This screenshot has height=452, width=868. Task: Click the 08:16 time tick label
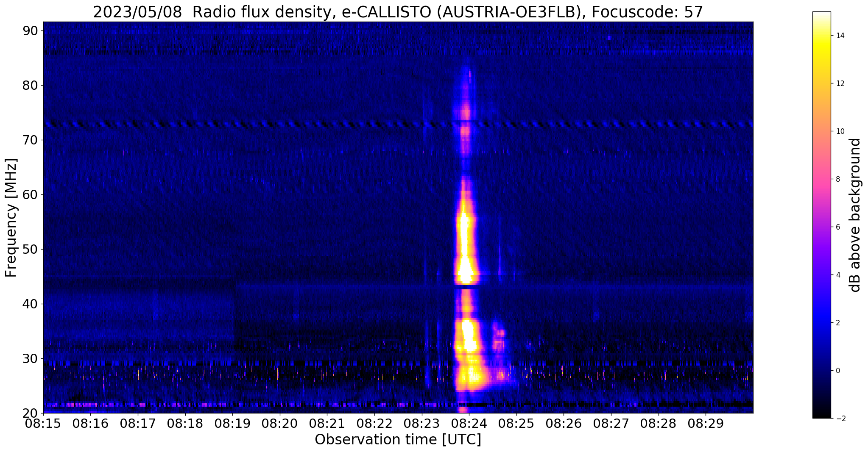(90, 424)
